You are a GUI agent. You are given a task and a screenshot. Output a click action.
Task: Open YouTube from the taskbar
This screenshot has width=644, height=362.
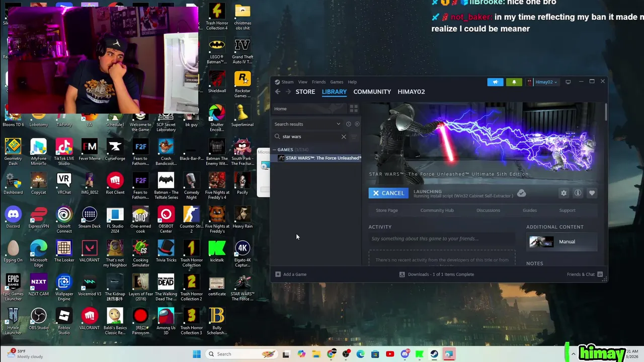pyautogui.click(x=390, y=354)
